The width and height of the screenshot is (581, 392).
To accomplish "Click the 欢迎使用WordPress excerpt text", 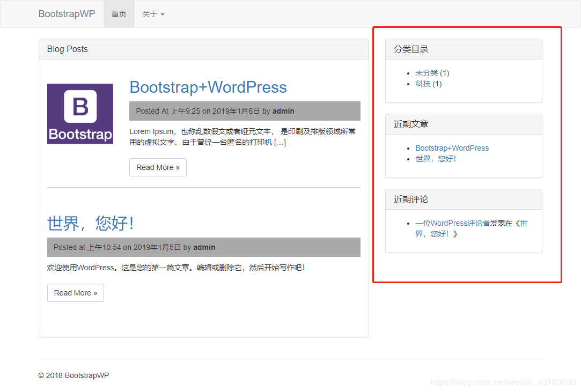I will 176,268.
